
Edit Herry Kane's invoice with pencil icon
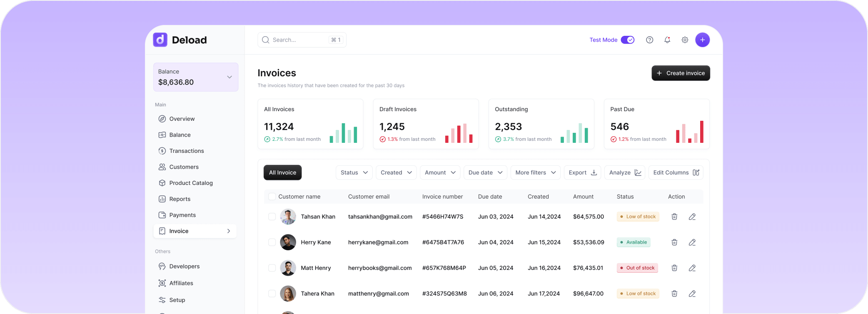click(692, 242)
